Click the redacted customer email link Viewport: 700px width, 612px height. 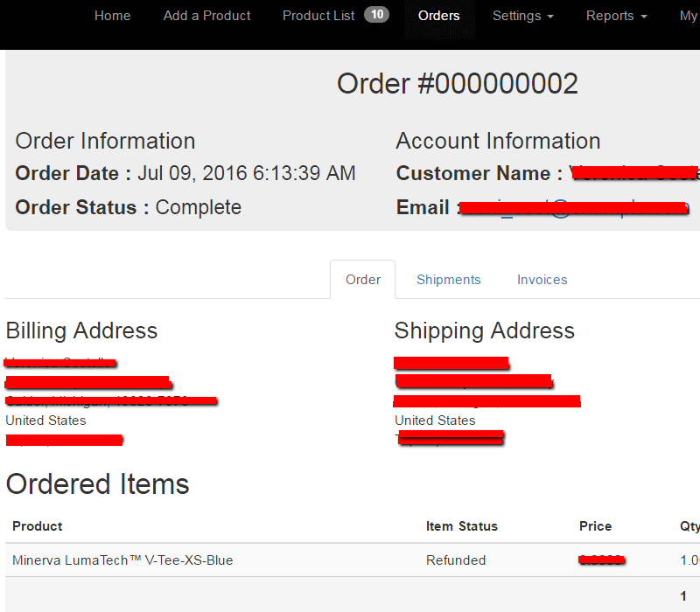(x=575, y=208)
